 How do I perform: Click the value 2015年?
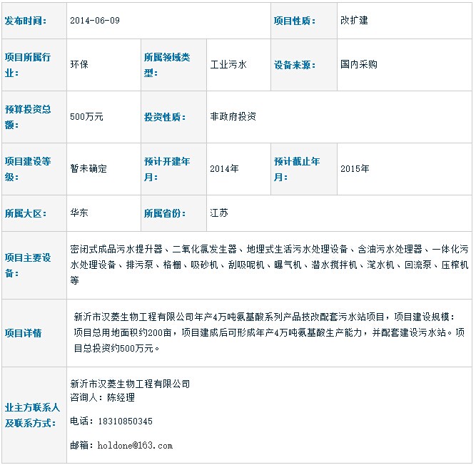(355, 168)
